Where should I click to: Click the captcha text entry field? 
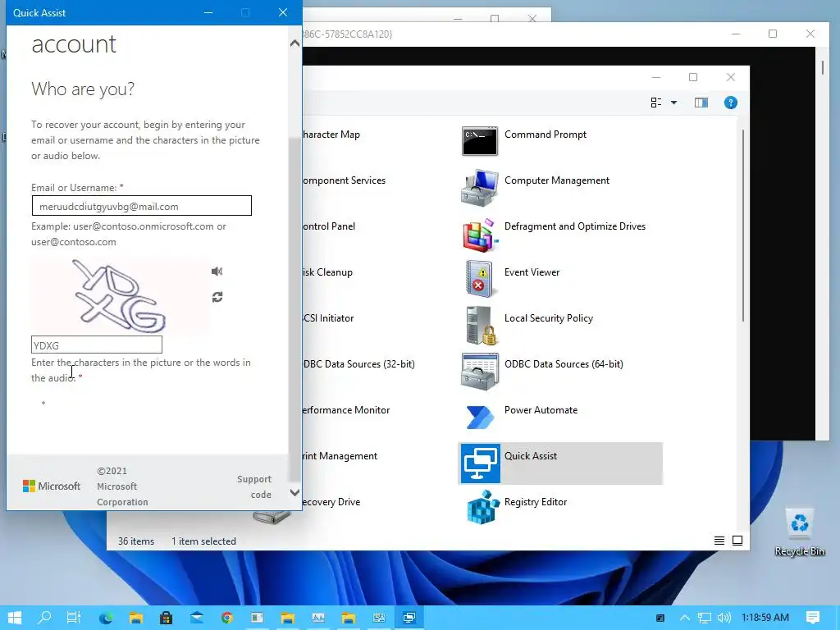(97, 345)
